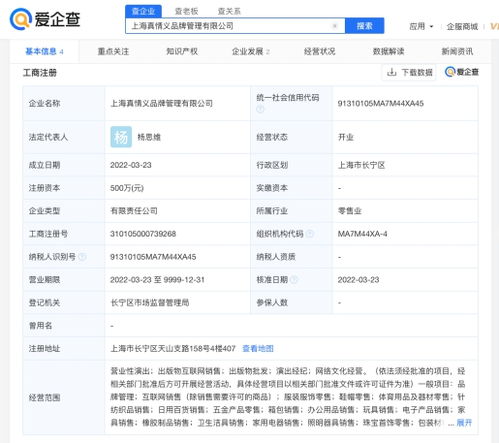Click the 下载数据 button

pyautogui.click(x=409, y=72)
